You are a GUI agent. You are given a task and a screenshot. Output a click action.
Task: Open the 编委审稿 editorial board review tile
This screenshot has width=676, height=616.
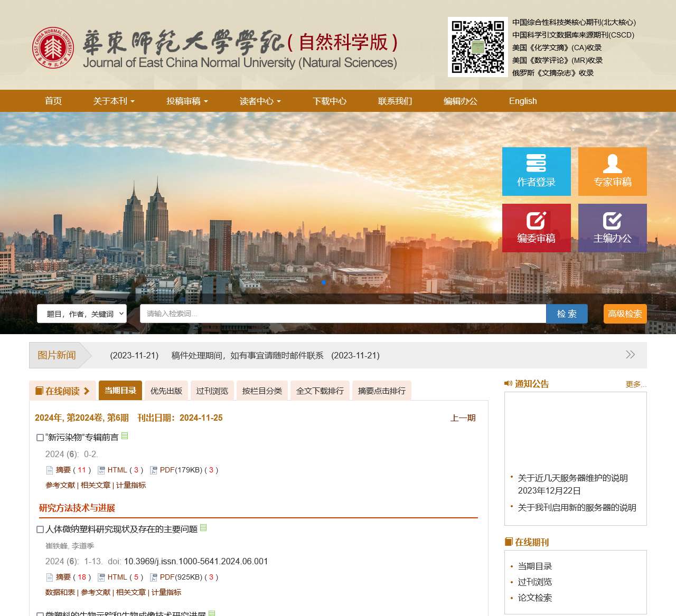pyautogui.click(x=536, y=228)
